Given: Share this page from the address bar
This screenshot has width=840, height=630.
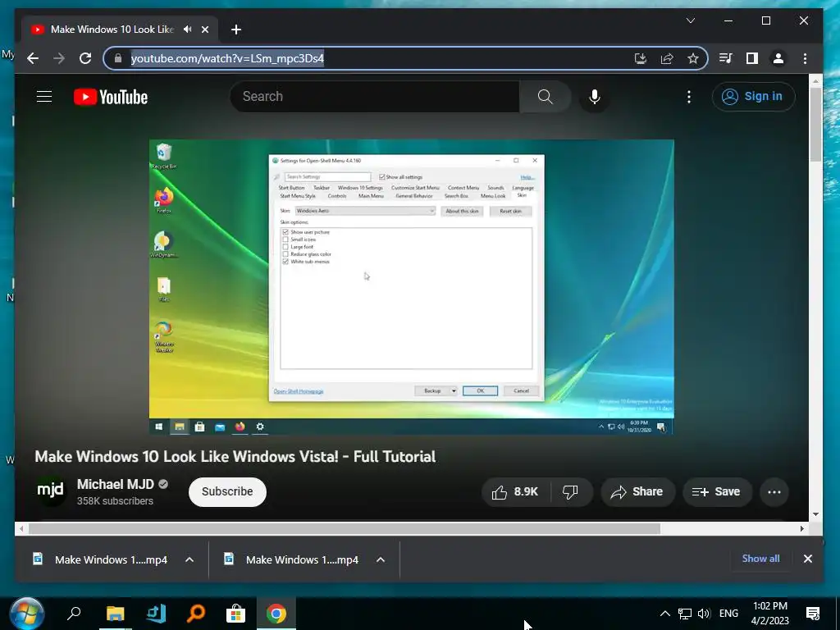Looking at the screenshot, I should [667, 58].
